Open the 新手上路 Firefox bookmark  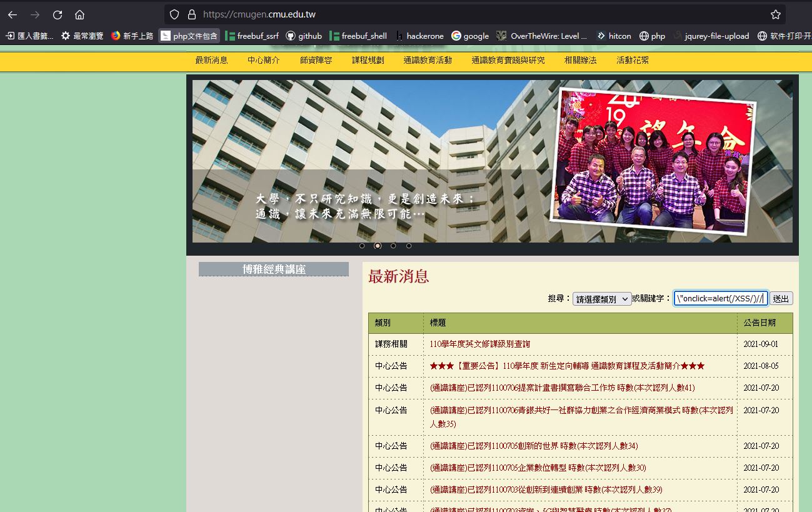[132, 36]
